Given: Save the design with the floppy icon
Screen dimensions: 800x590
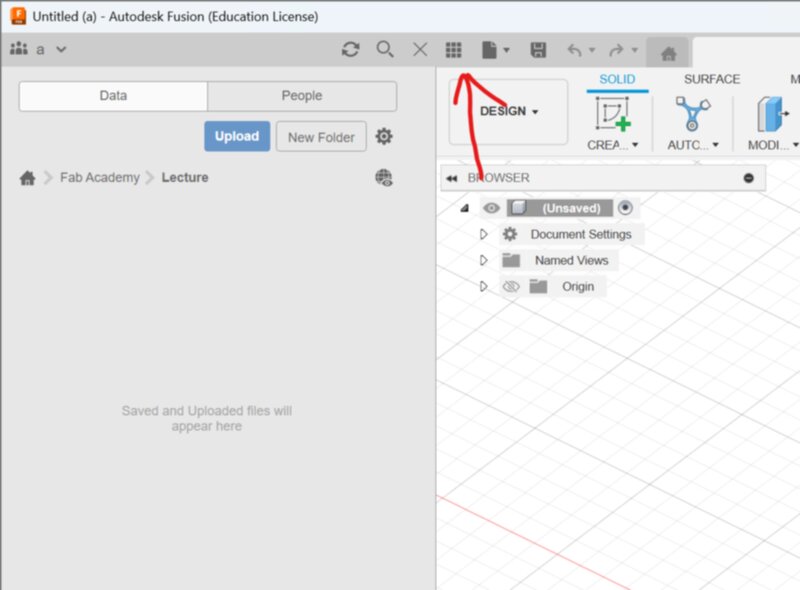Looking at the screenshot, I should 538,50.
